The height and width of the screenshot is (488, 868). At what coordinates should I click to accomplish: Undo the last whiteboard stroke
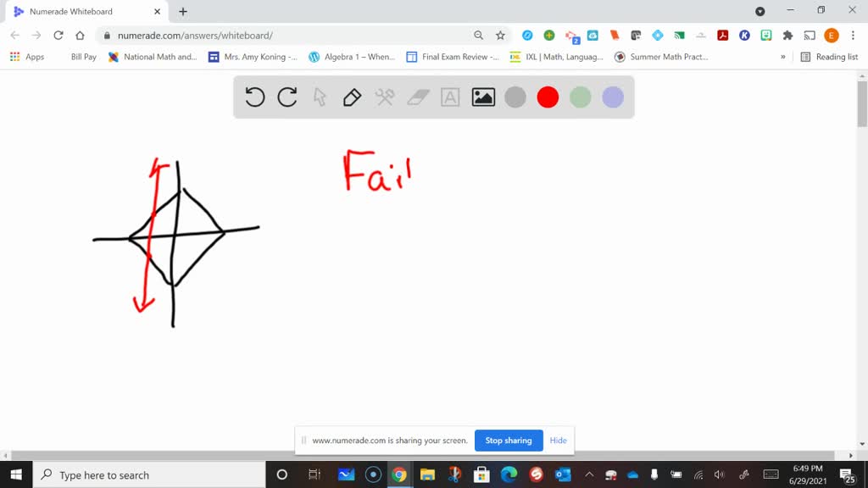tap(254, 97)
